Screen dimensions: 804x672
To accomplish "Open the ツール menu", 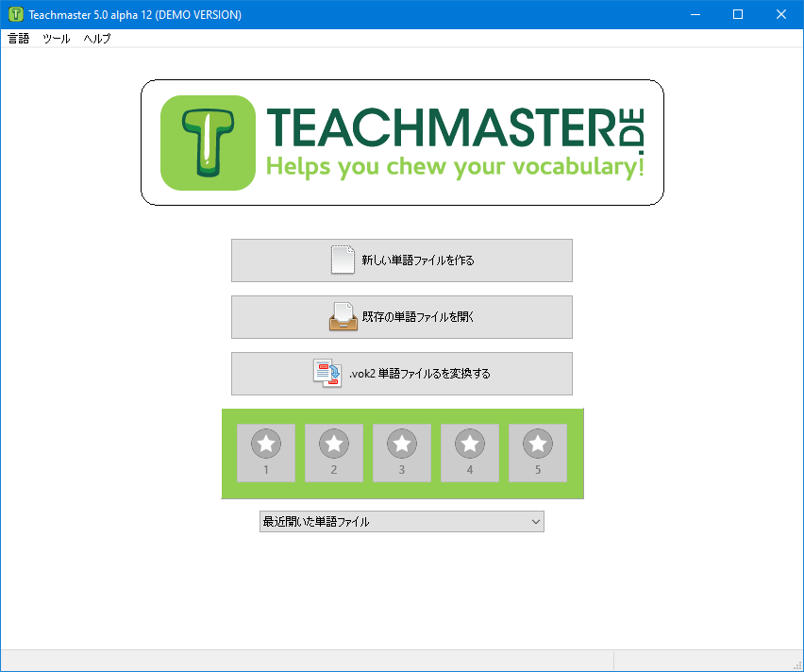I will point(57,39).
